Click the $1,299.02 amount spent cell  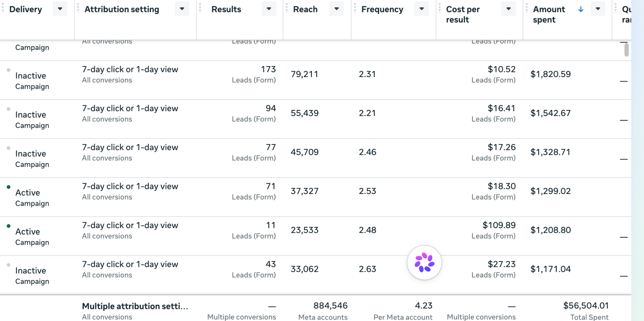pyautogui.click(x=550, y=191)
